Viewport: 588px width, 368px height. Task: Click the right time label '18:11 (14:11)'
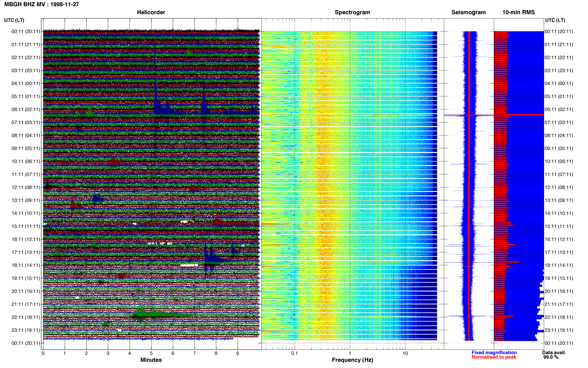point(559,265)
